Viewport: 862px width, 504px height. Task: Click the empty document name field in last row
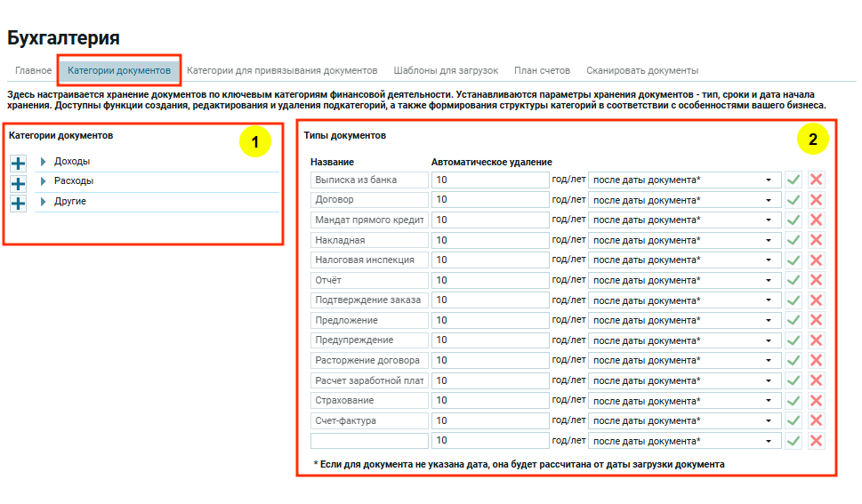click(368, 440)
